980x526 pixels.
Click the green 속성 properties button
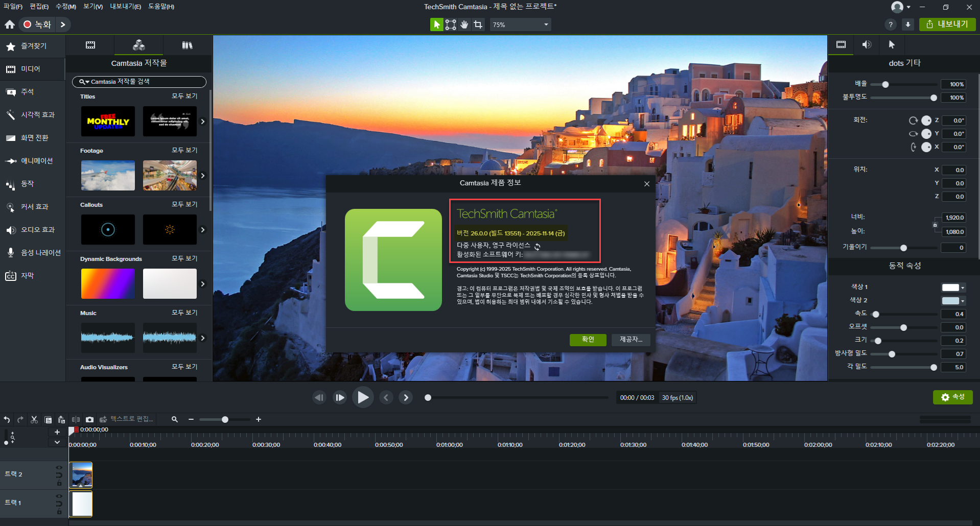tap(953, 397)
